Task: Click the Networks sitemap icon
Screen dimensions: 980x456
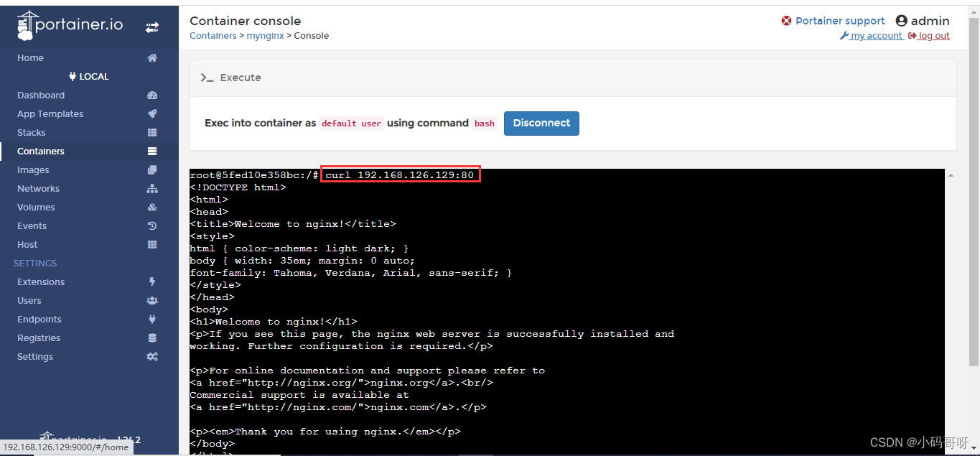Action: tap(152, 189)
